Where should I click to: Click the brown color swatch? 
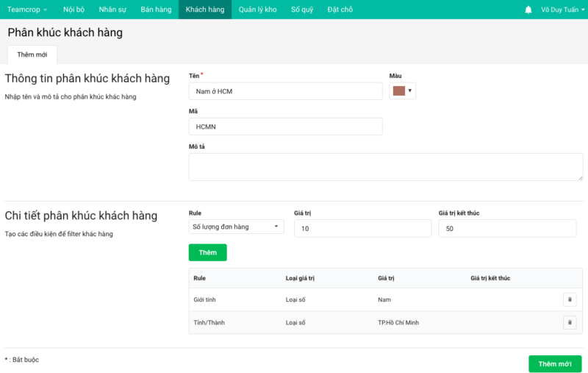coord(398,90)
